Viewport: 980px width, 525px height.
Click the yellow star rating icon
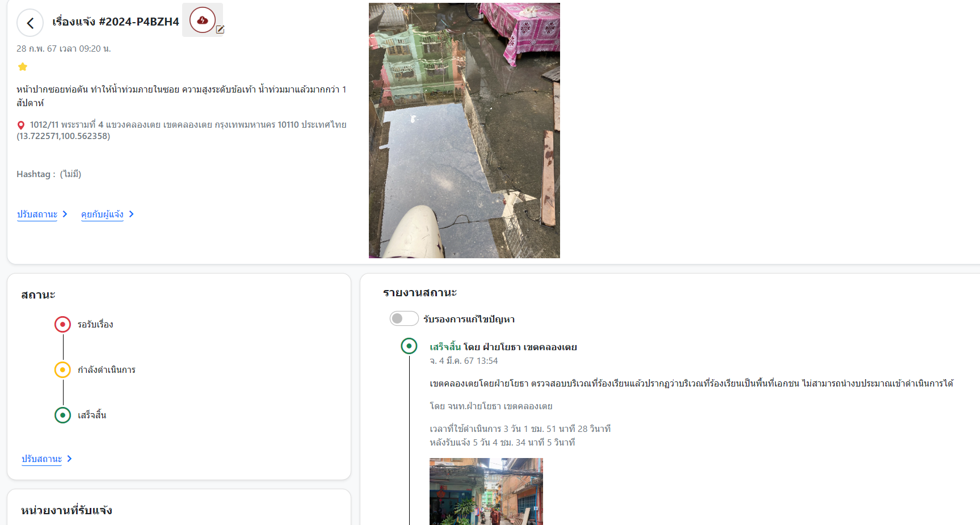coord(23,67)
